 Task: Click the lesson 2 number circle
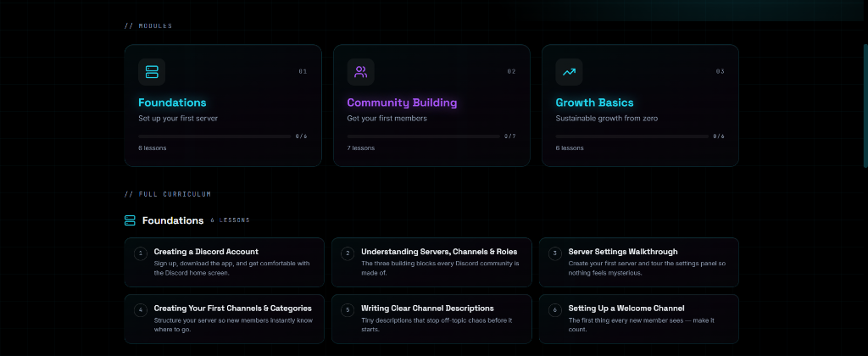tap(348, 254)
